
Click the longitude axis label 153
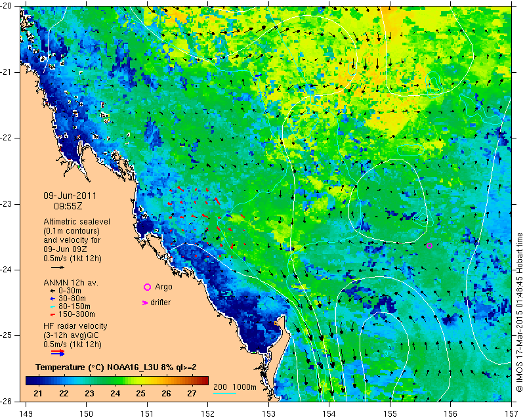tap(268, 414)
